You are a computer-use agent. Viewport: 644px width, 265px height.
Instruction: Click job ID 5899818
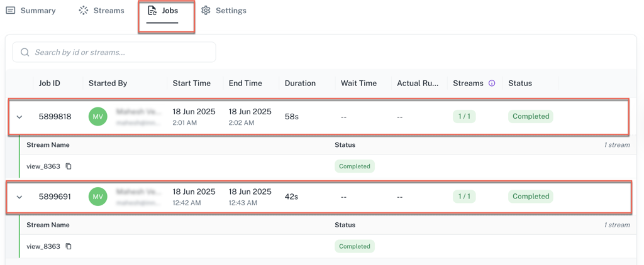pos(55,117)
